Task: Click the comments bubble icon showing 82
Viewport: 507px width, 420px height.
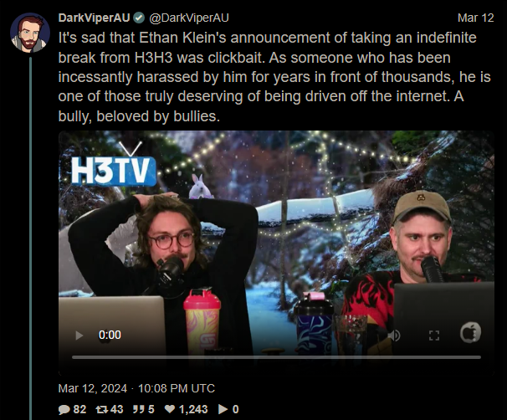Action: click(64, 410)
